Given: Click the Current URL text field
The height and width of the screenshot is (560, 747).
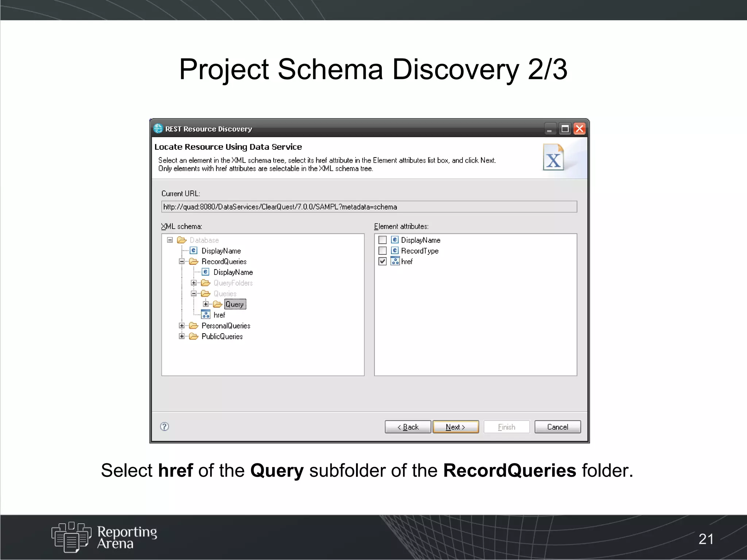Looking at the screenshot, I should (x=368, y=207).
